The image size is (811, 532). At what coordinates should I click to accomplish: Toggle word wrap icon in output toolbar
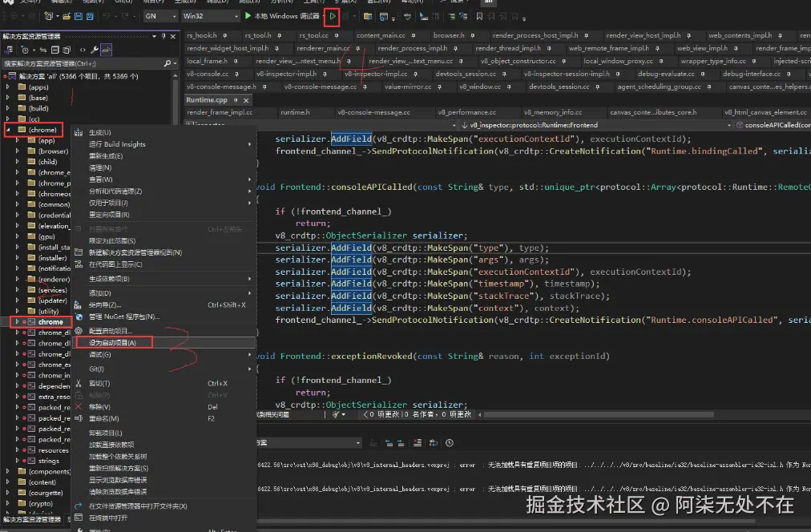[433, 443]
